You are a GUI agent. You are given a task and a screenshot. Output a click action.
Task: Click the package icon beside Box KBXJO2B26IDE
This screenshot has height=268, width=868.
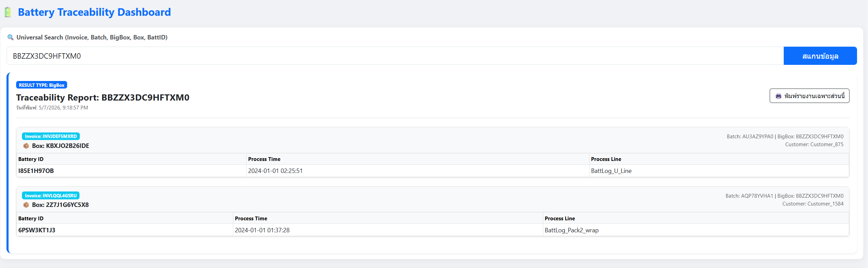tap(26, 146)
